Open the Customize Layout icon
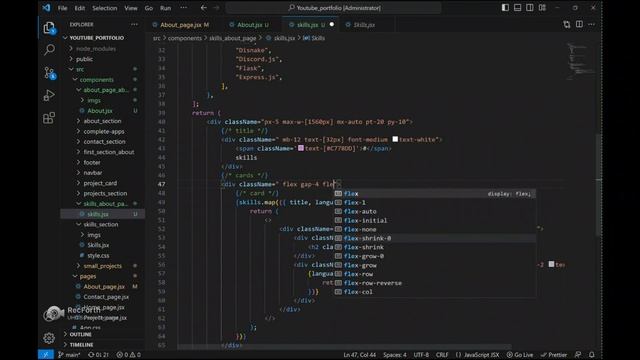This screenshot has height=360, width=640. tap(542, 8)
